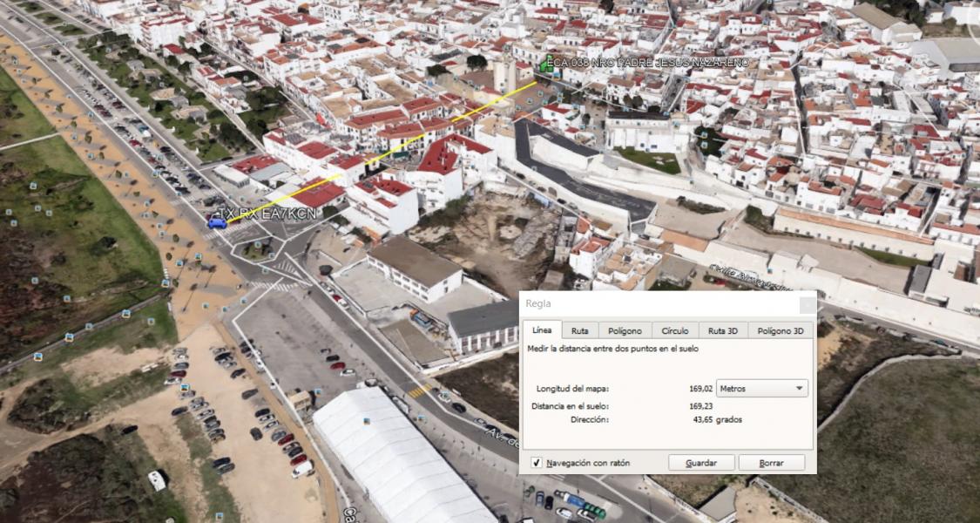Click the Borrar button
Screen dimensions: 980x523
tap(771, 463)
